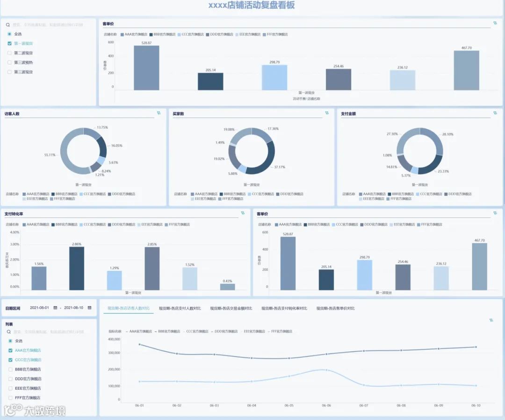Check the BBB官方旗舰店 checkbox
Viewport: 505px width, 420px height.
click(10, 369)
